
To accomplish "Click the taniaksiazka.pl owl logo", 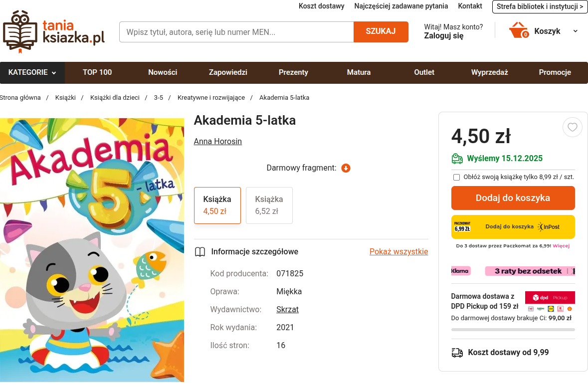I will (53, 31).
